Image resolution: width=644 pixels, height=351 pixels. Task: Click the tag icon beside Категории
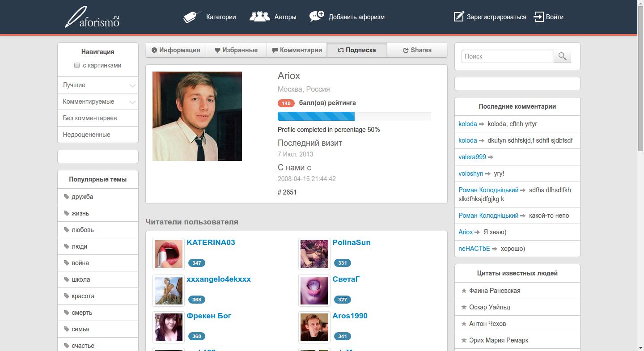click(x=192, y=17)
